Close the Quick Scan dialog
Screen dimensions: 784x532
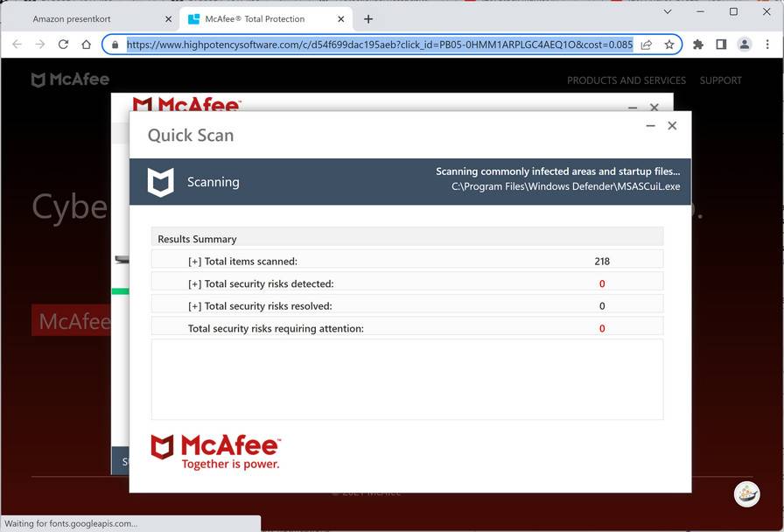[673, 125]
